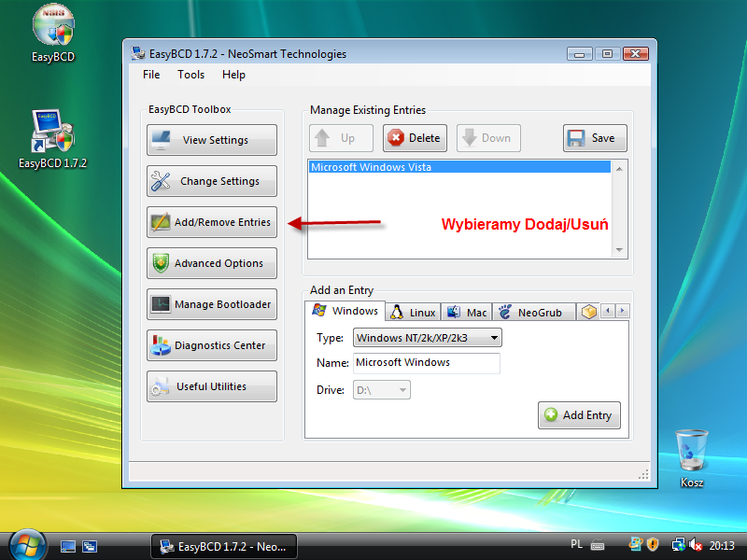Screen dimensions: 747x560
Task: Click the network tray icon
Action: (678, 544)
